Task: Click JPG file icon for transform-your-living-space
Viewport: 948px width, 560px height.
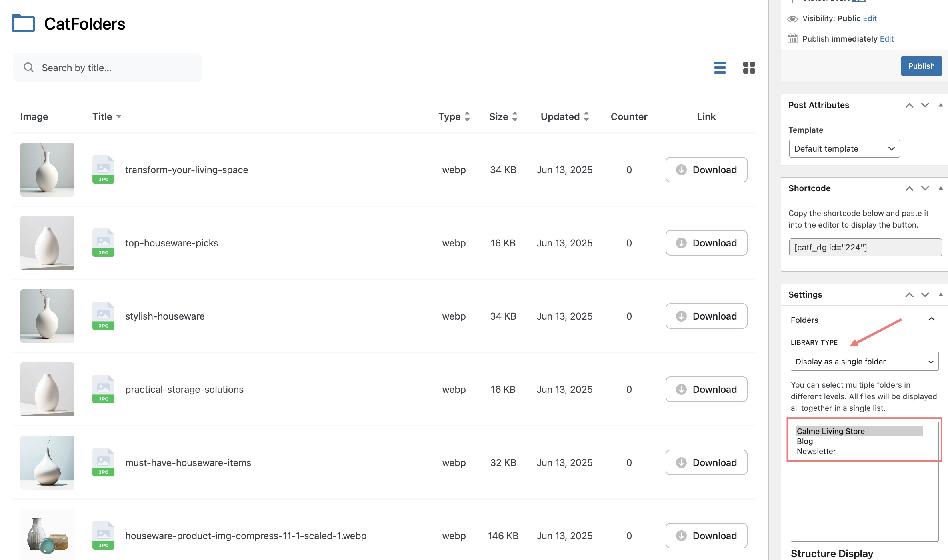Action: tap(103, 170)
